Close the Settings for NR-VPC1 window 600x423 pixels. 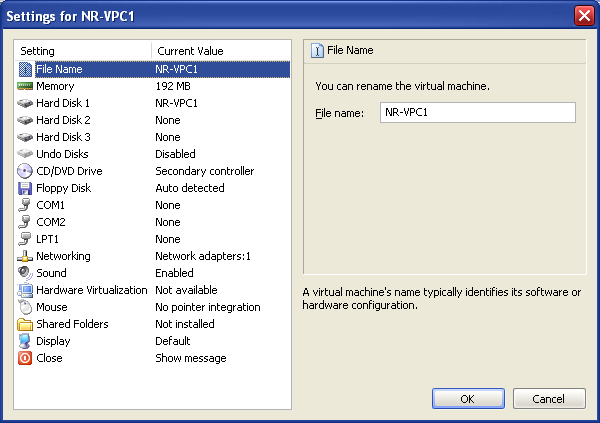pyautogui.click(x=584, y=16)
